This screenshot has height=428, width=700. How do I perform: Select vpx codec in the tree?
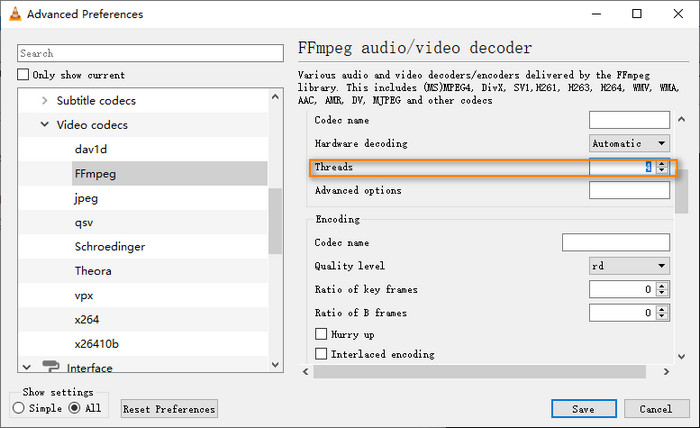pyautogui.click(x=84, y=295)
